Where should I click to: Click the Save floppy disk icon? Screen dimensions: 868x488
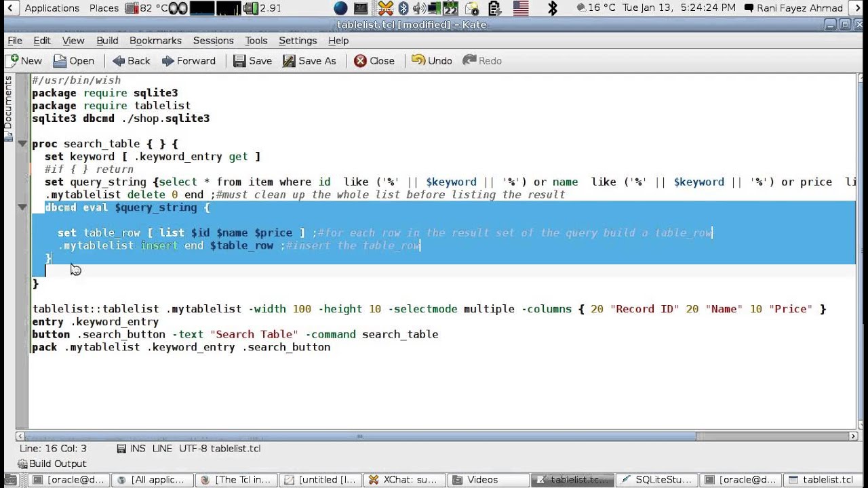click(239, 61)
